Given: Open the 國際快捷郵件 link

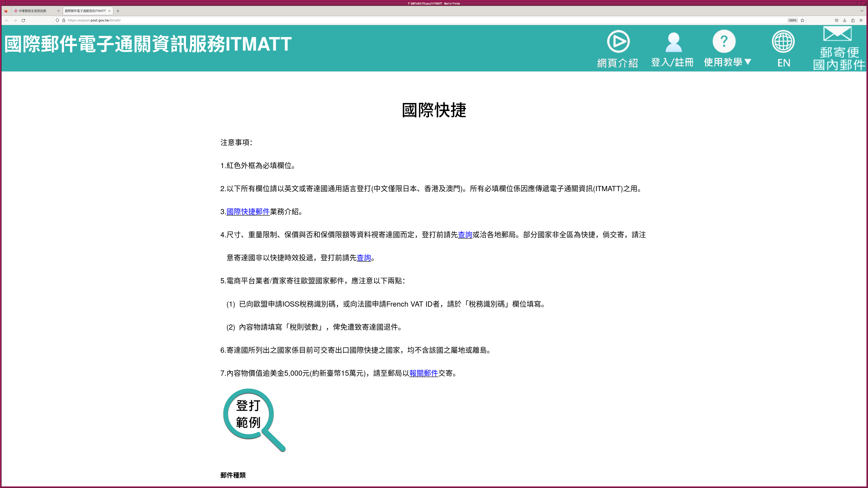Looking at the screenshot, I should click(248, 211).
